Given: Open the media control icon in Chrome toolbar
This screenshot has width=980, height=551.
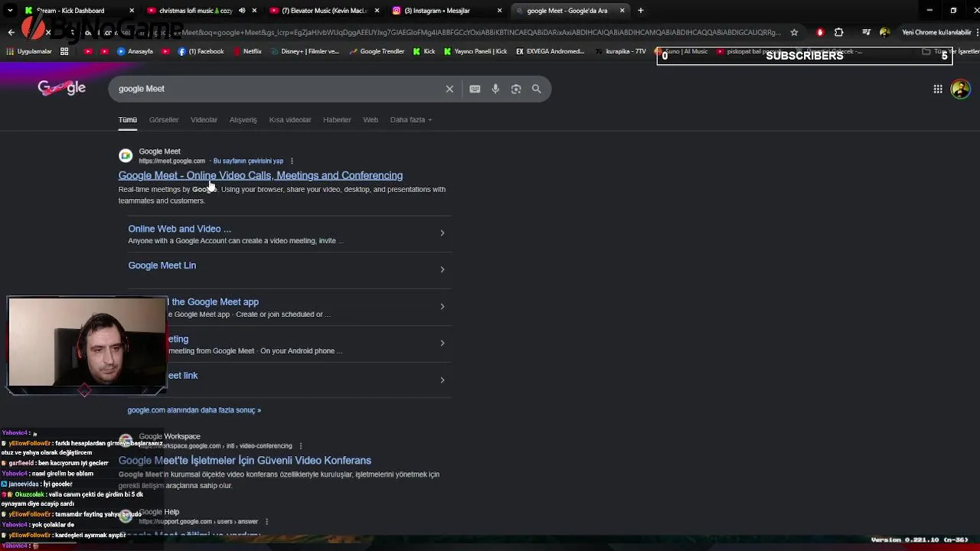Looking at the screenshot, I should pyautogui.click(x=866, y=32).
